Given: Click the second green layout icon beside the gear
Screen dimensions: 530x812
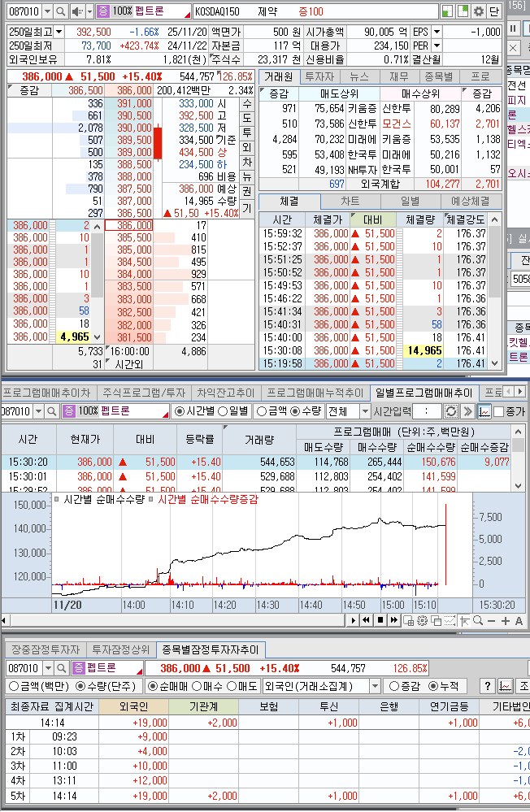Looking at the screenshot, I should tap(463, 11).
